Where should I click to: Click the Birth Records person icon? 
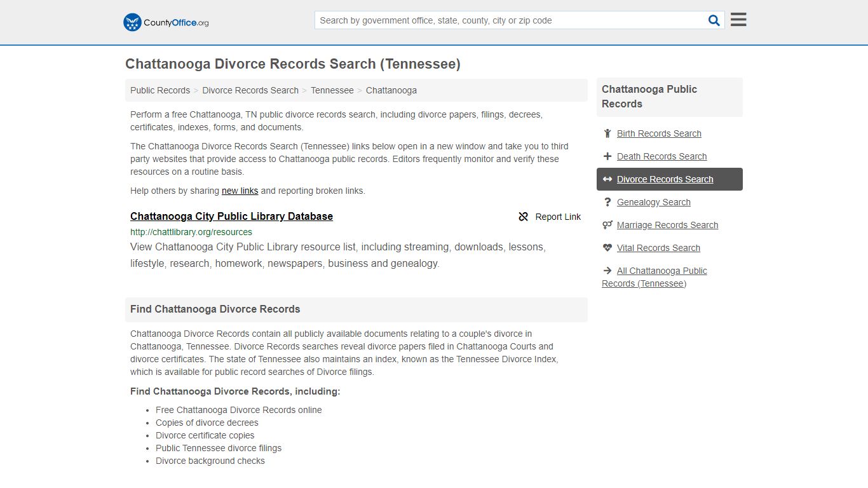tap(607, 133)
